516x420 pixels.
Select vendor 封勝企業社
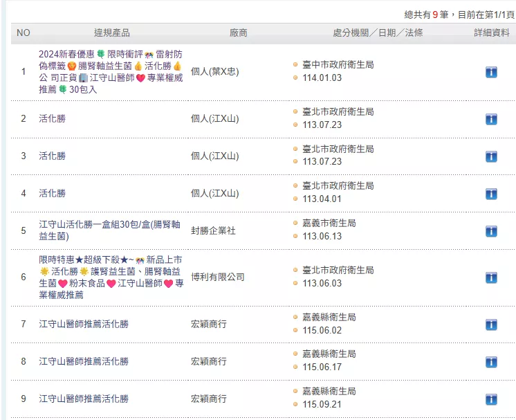[x=213, y=230]
